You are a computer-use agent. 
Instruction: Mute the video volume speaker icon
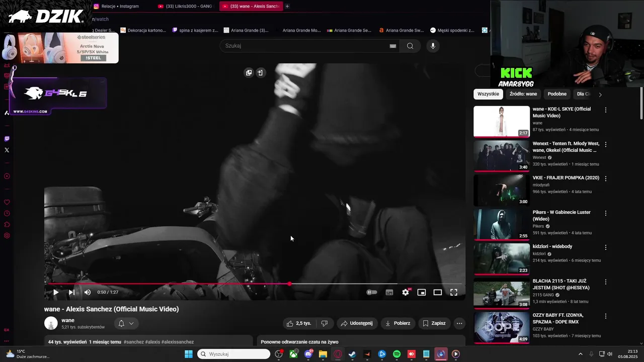pyautogui.click(x=88, y=292)
